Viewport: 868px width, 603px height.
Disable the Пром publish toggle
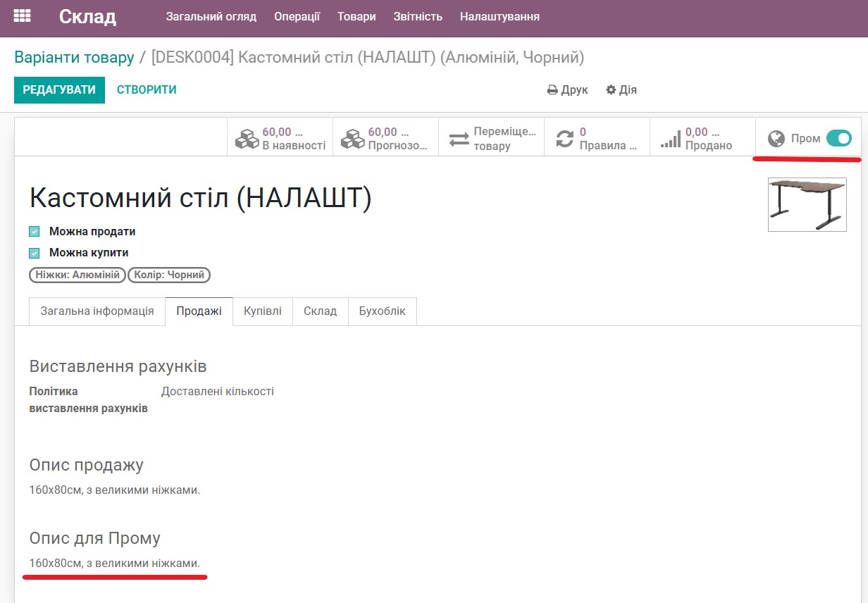tap(840, 139)
